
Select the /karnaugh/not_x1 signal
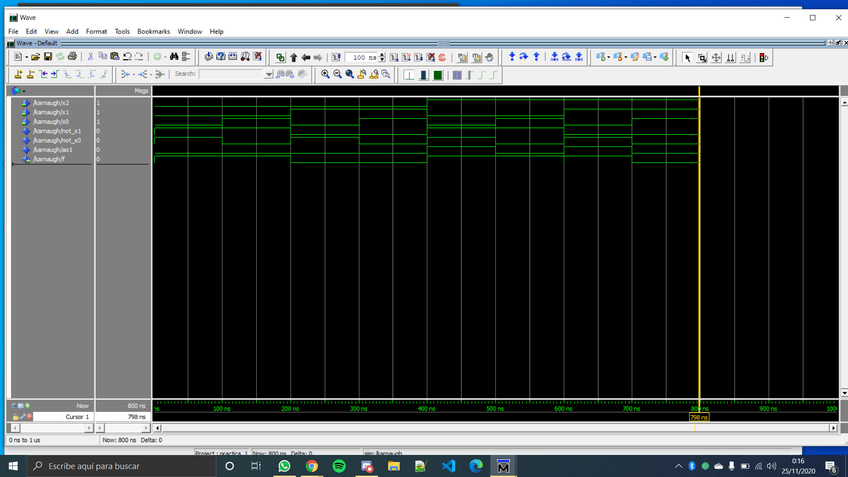pos(56,131)
